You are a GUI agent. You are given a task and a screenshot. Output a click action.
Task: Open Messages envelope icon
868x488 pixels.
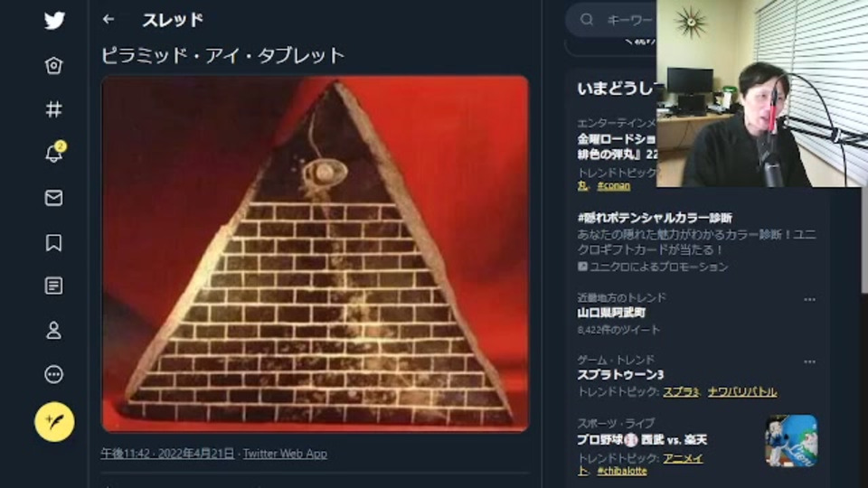point(53,198)
